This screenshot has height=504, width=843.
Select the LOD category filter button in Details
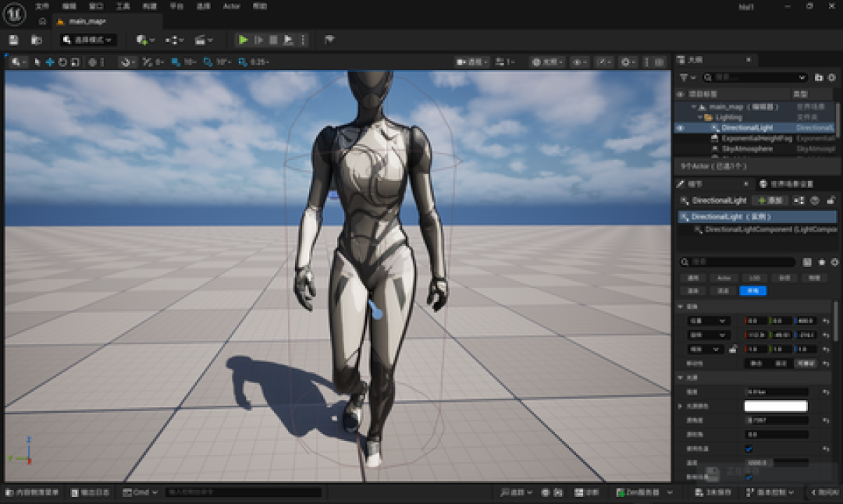point(754,278)
